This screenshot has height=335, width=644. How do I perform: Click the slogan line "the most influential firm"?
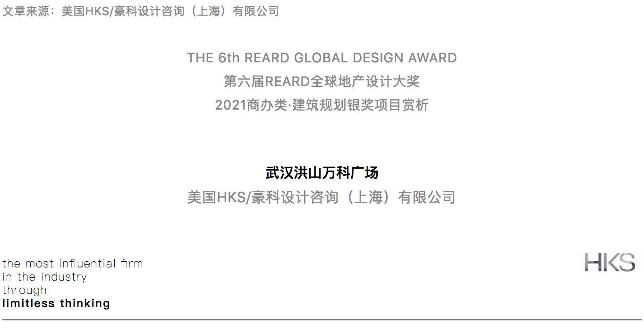pyautogui.click(x=73, y=263)
